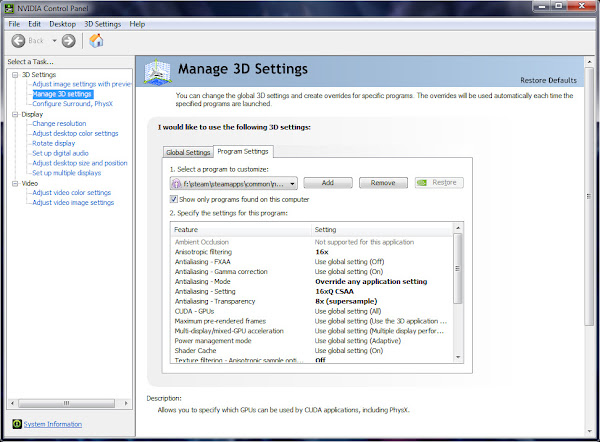Viewport: 600px width, 442px height.
Task: Toggle Show only programs found on this computer
Action: point(174,199)
